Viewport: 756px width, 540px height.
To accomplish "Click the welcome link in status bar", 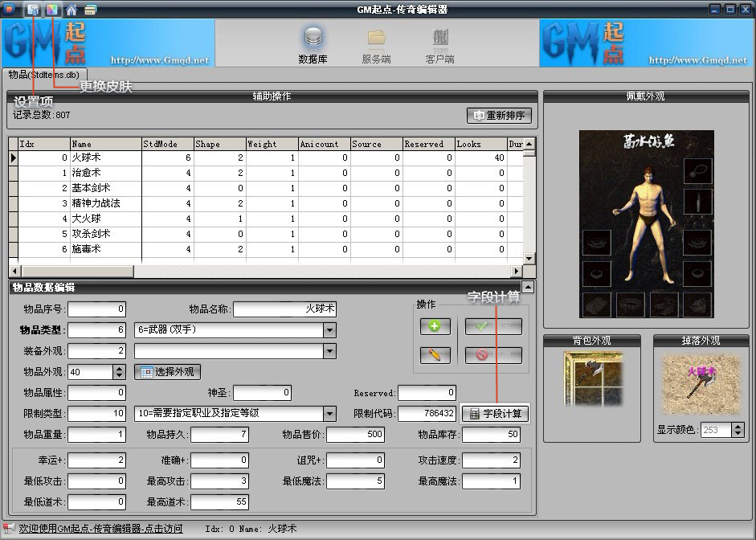I will click(x=100, y=529).
